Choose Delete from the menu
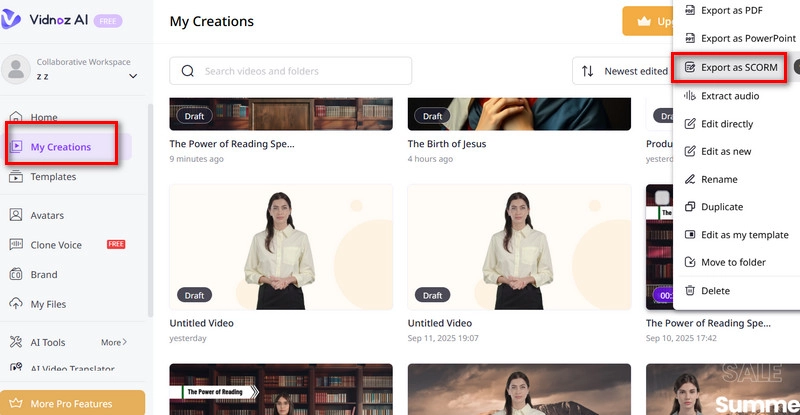Screen dimensions: 800x415 coord(715,291)
